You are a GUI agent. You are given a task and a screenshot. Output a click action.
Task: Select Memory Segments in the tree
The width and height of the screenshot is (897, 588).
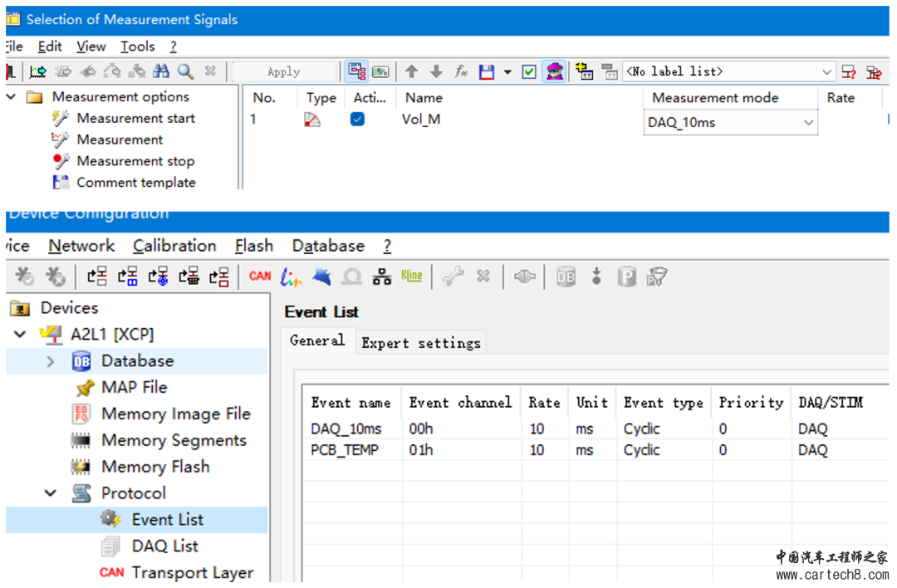(174, 440)
